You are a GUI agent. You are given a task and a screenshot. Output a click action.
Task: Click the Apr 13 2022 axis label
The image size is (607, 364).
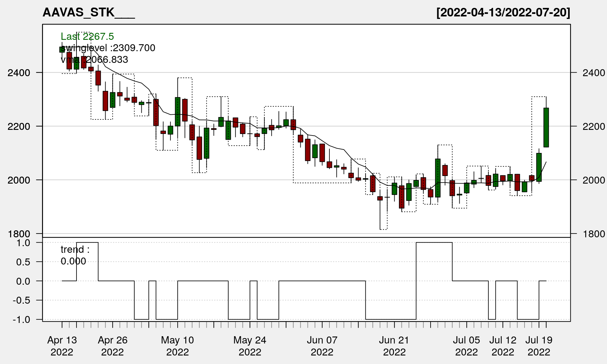click(x=62, y=346)
